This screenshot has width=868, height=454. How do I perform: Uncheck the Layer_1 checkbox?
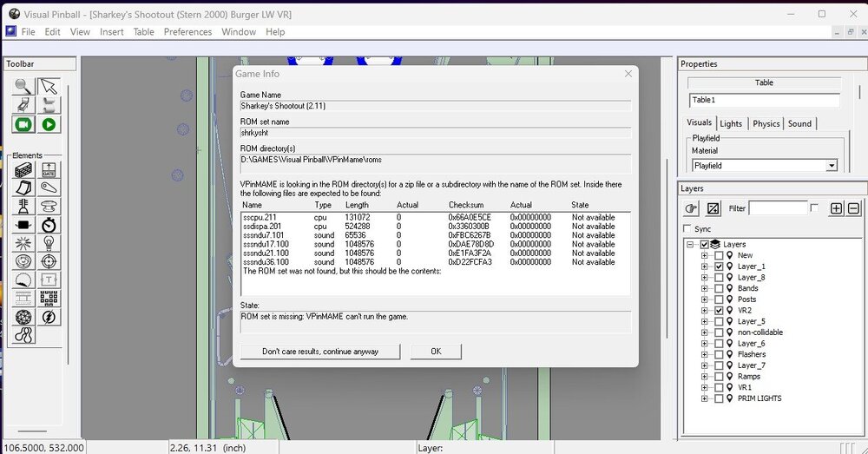click(719, 266)
